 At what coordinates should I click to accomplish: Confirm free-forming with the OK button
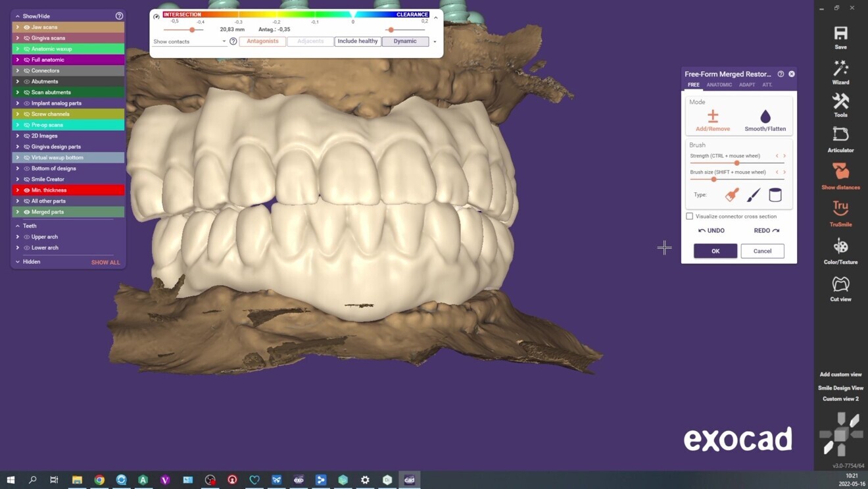[x=715, y=251]
